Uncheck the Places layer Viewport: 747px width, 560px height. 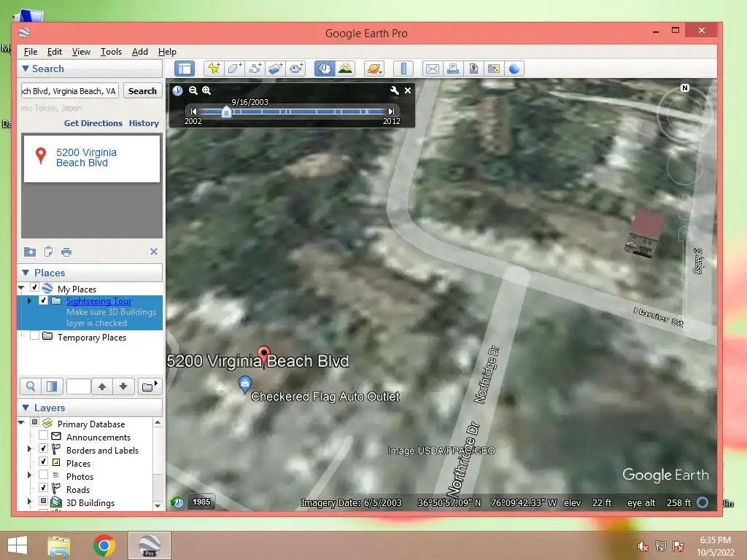[x=43, y=462]
